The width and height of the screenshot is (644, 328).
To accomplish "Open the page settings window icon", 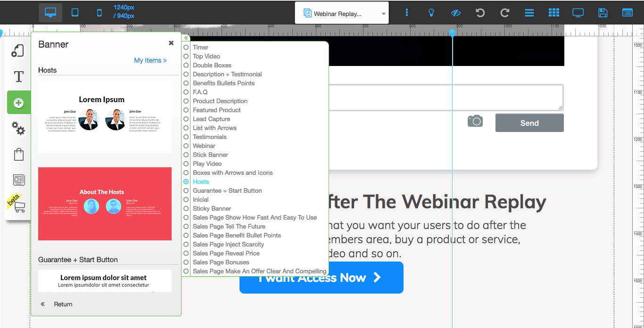I will [627, 13].
